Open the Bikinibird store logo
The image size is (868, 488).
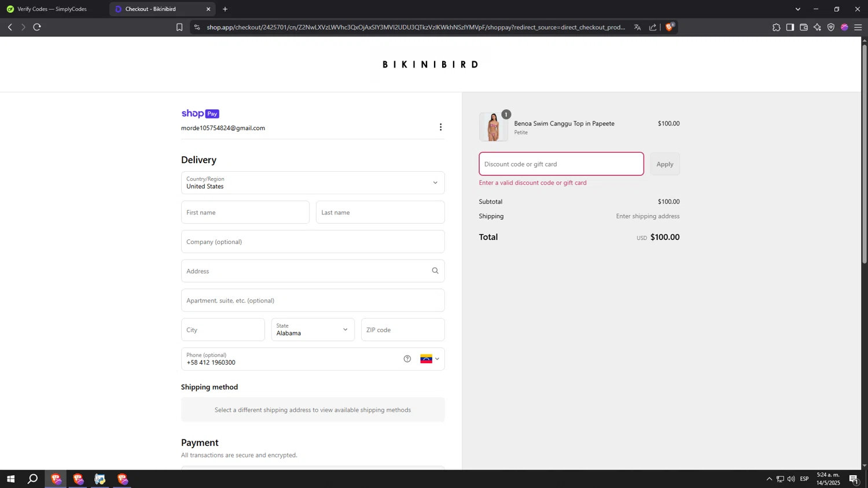[431, 64]
